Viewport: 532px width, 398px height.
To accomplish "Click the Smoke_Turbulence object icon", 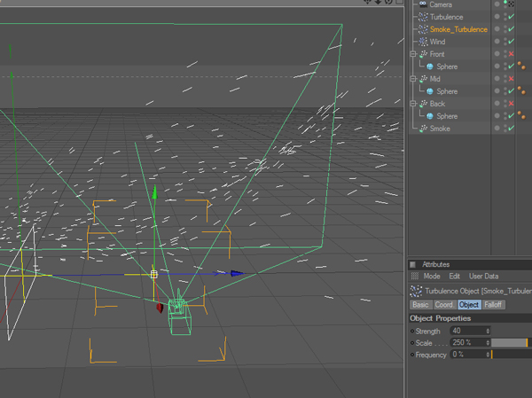I will coord(423,29).
